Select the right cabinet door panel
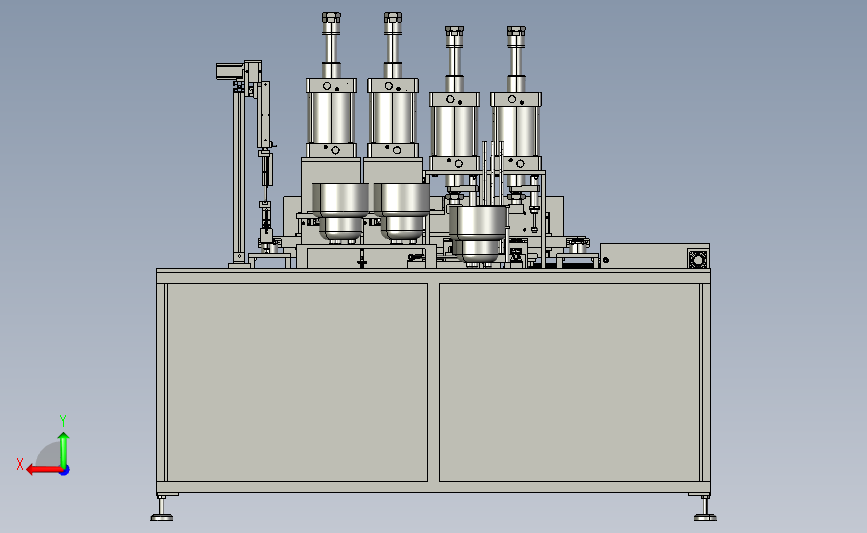The width and height of the screenshot is (867, 533). point(570,383)
